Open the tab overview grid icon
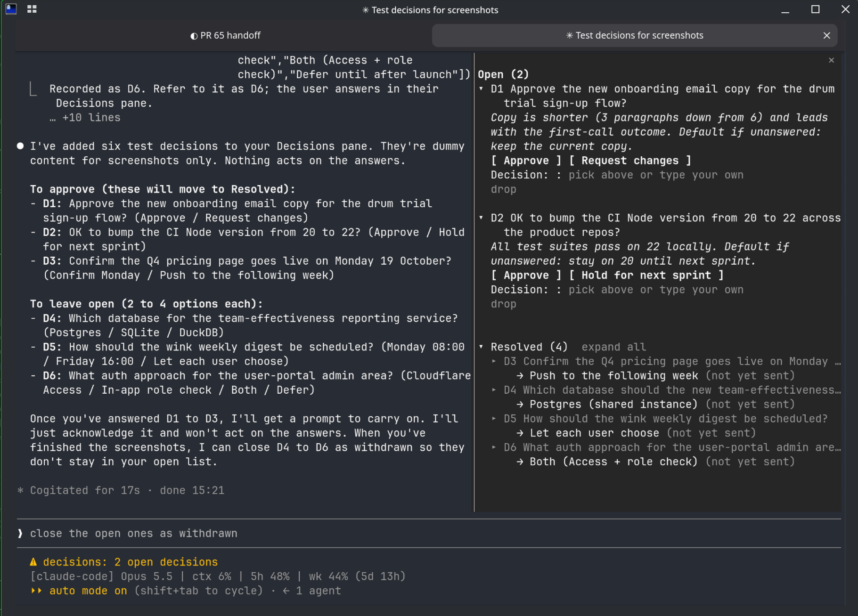 32,9
